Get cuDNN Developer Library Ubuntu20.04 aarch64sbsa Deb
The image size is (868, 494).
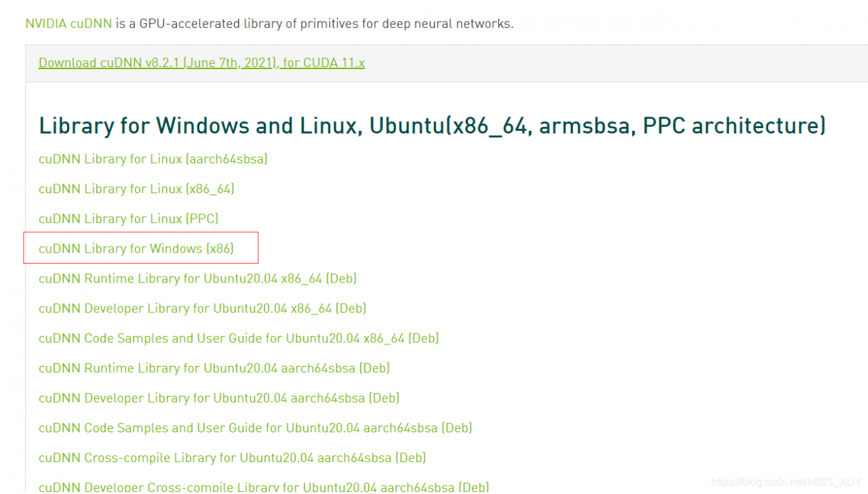[219, 398]
